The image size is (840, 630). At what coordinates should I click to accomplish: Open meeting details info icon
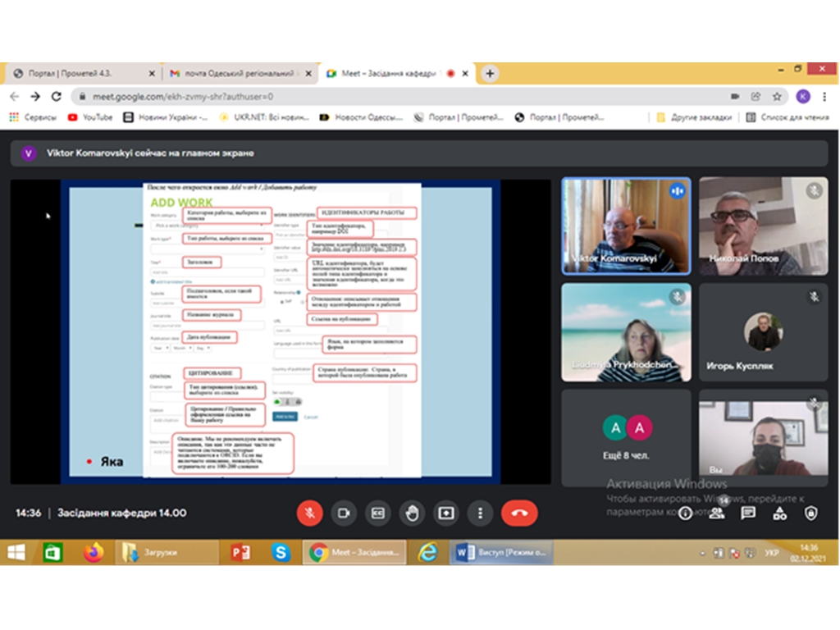(x=685, y=514)
